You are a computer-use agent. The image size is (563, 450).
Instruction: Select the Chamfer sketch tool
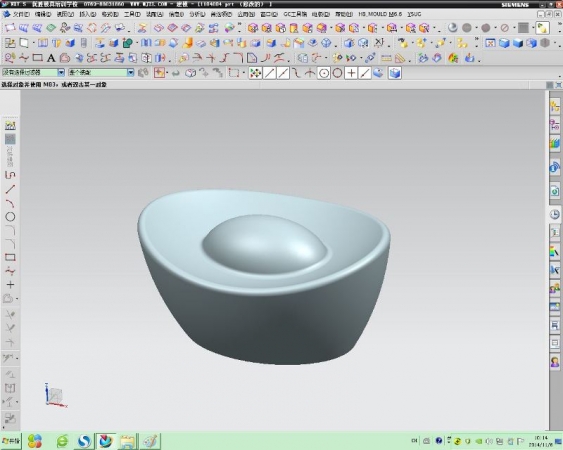click(x=10, y=244)
